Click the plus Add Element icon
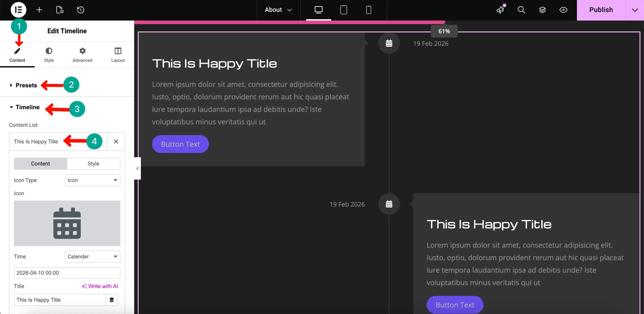Screen dimensions: 644x314 tap(39, 10)
